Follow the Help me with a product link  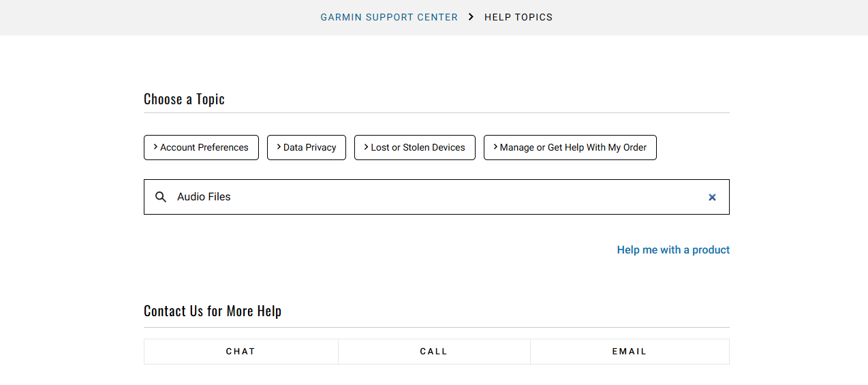(x=673, y=250)
